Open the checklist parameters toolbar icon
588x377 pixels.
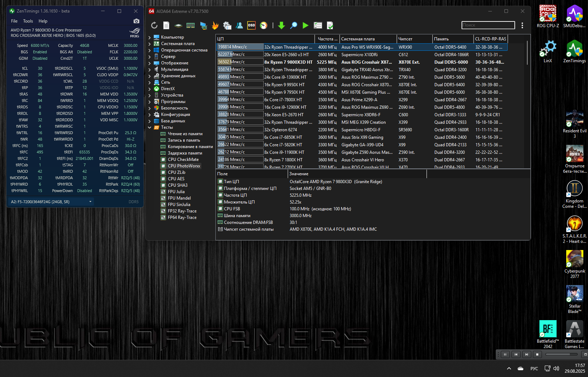coord(318,25)
